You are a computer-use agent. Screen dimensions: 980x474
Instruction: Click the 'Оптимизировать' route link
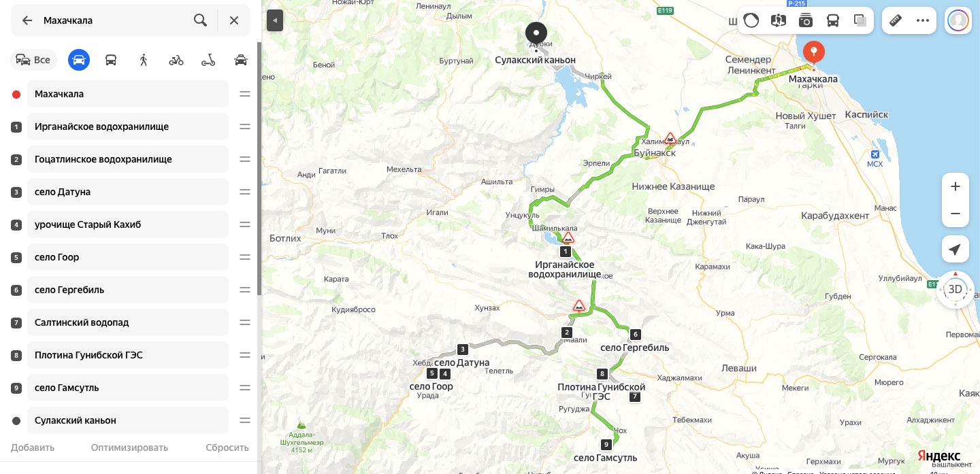coord(129,447)
